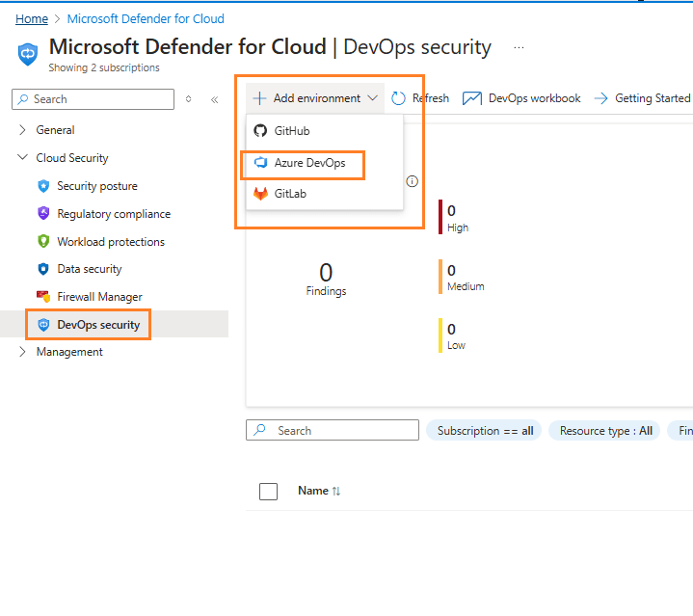Click the Home breadcrumb link
The image size is (693, 616).
pos(32,18)
